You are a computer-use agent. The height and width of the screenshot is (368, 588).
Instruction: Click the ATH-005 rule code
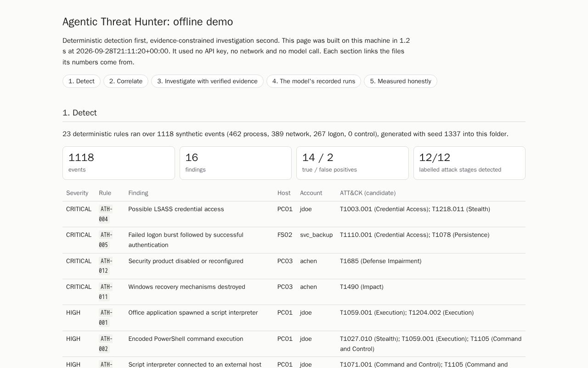click(106, 240)
